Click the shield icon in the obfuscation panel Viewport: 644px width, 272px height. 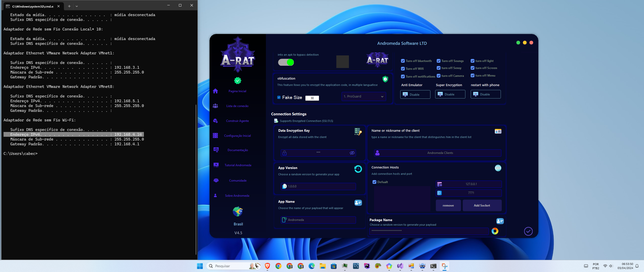385,79
